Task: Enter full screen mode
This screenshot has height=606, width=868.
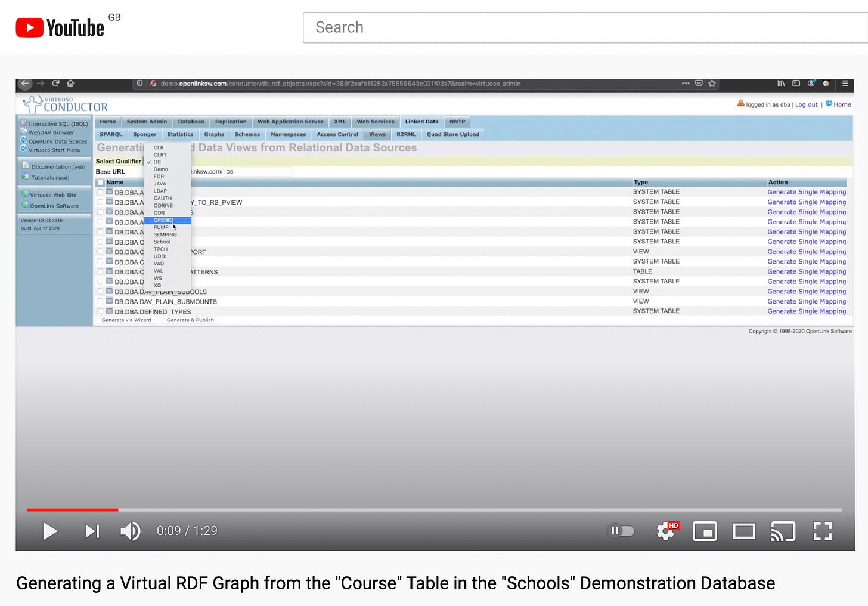Action: tap(823, 531)
